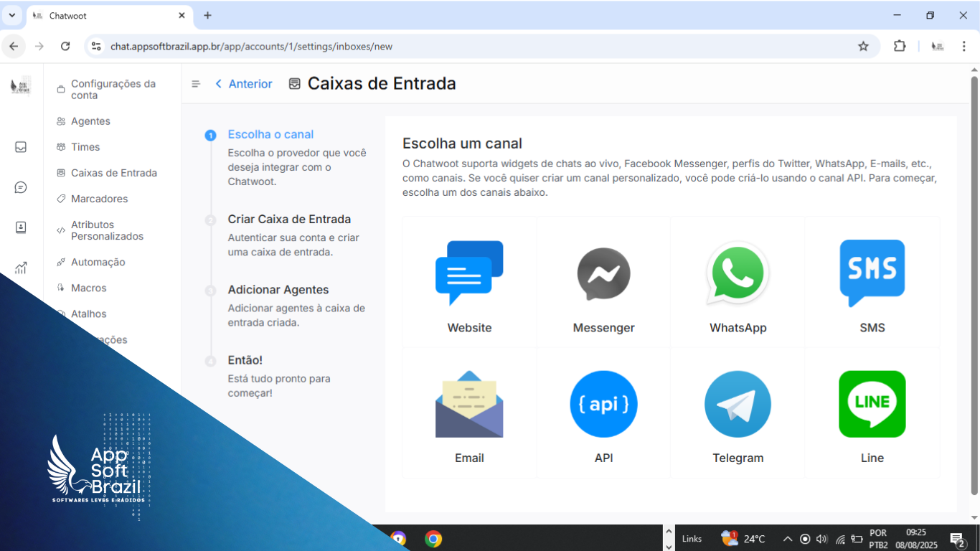Select the Website channel icon
The height and width of the screenshot is (551, 980).
[469, 273]
